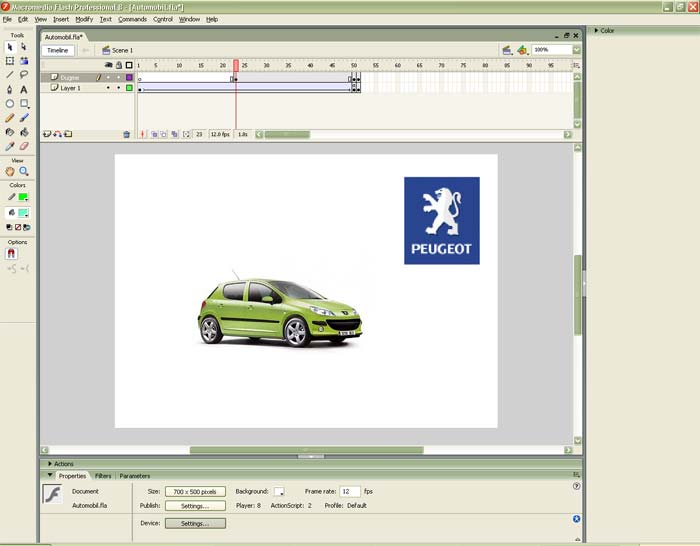Toggle Modify Onion Markers button

pos(186,134)
